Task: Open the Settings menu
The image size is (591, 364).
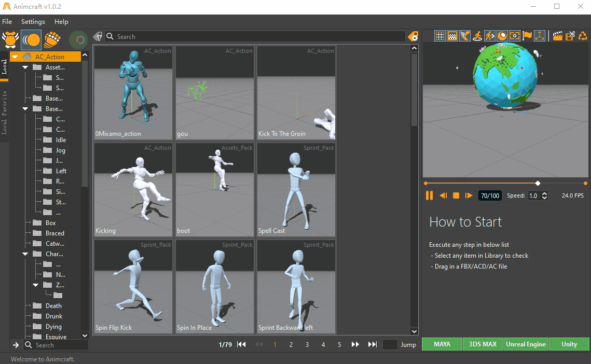Action: point(33,21)
